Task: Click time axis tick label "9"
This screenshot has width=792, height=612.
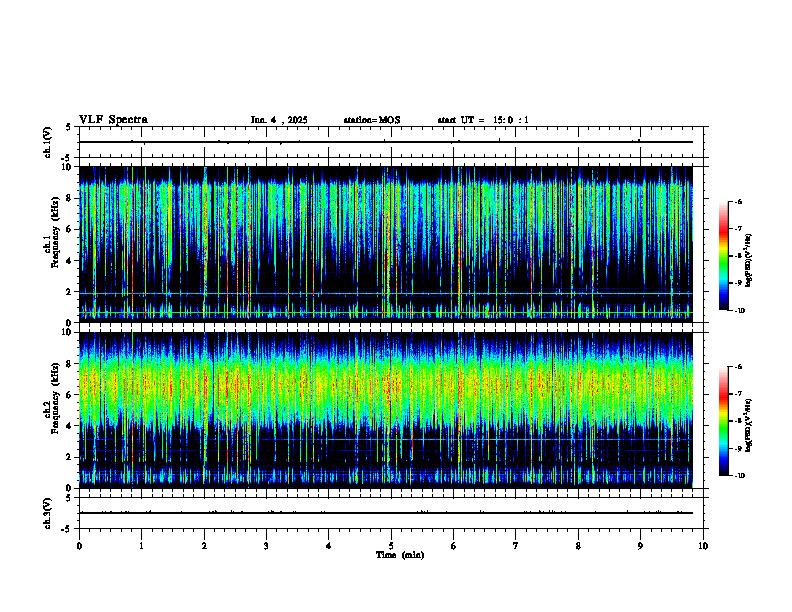Action: tap(640, 546)
